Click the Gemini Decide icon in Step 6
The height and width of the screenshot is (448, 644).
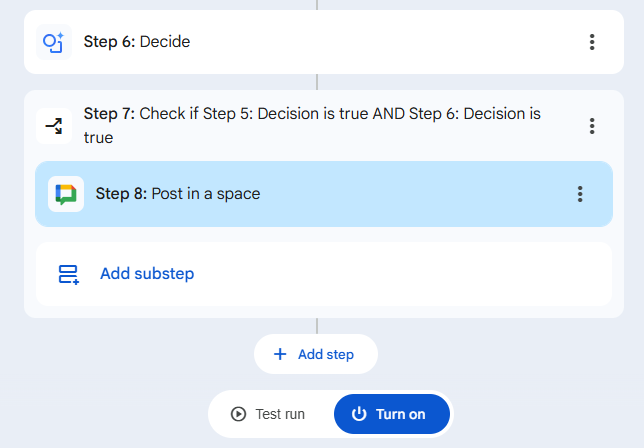[x=53, y=42]
